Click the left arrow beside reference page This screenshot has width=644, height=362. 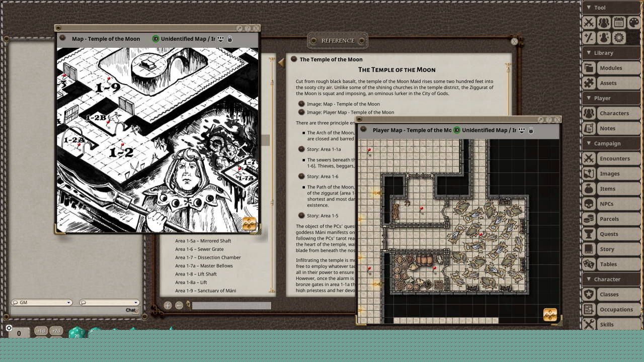coord(281,62)
